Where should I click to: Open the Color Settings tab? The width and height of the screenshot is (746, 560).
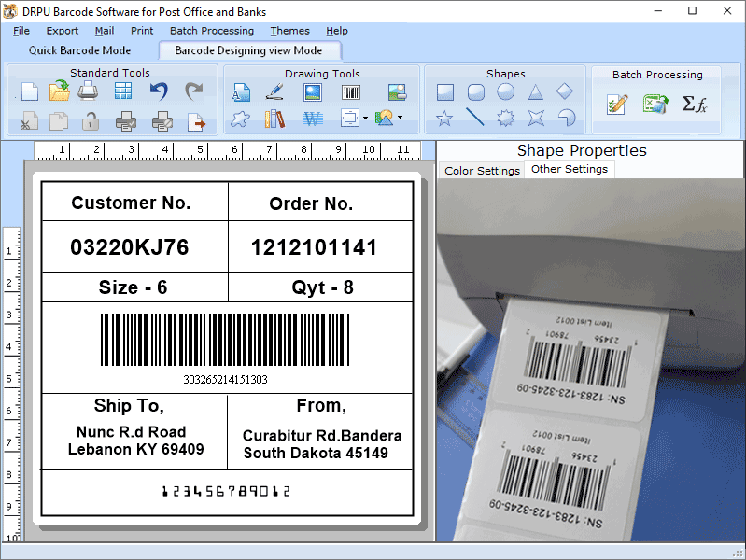click(x=482, y=170)
